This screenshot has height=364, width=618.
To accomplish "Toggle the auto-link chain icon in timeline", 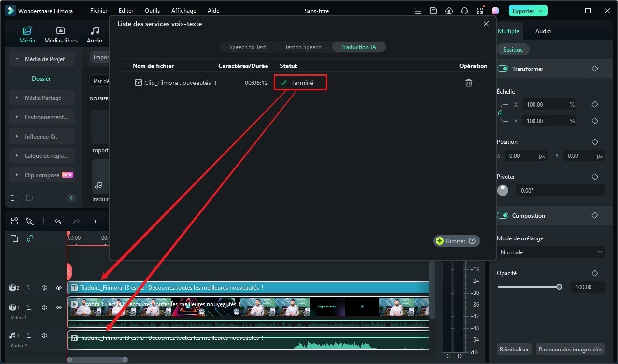I will point(30,238).
